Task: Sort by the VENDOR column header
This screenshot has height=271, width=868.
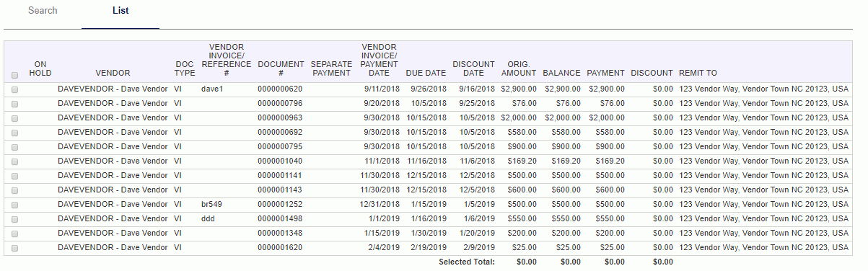Action: 113,74
